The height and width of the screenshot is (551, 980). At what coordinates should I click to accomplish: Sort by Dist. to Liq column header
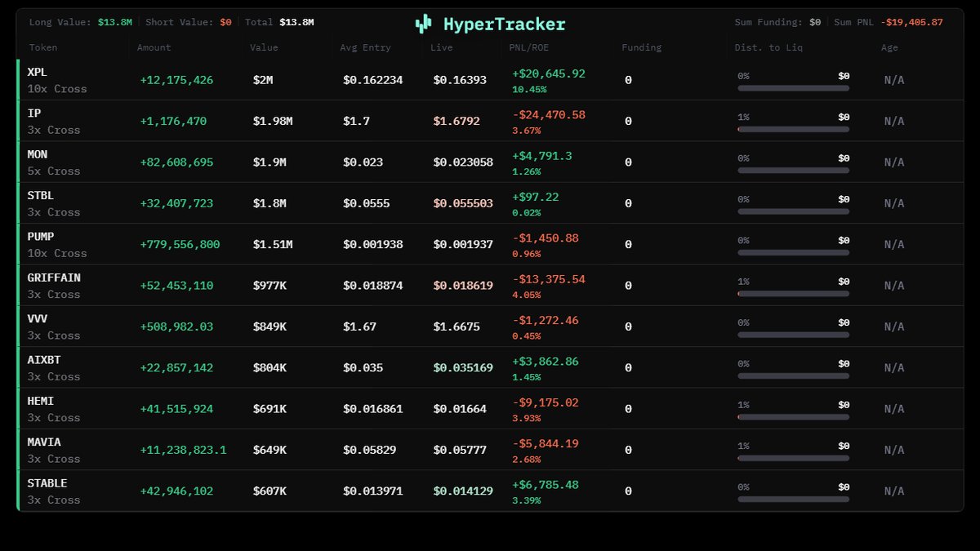click(x=768, y=47)
